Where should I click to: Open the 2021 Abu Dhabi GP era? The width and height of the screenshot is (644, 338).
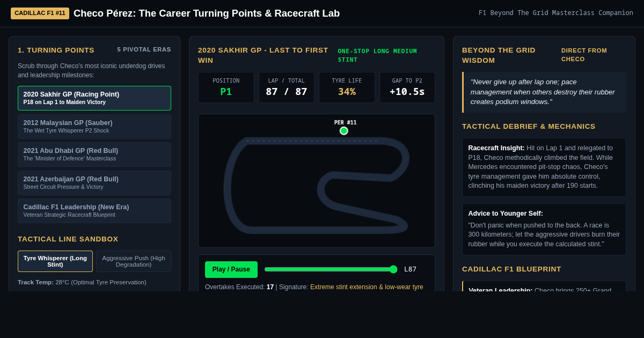(94, 155)
